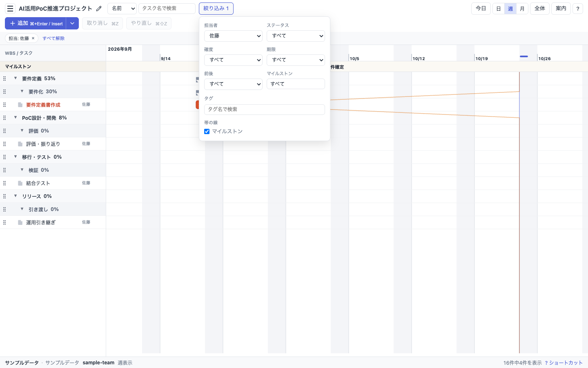This screenshot has width=588, height=368.
Task: Grab drag handle for 要件定義書作成 row
Action: tap(4, 105)
